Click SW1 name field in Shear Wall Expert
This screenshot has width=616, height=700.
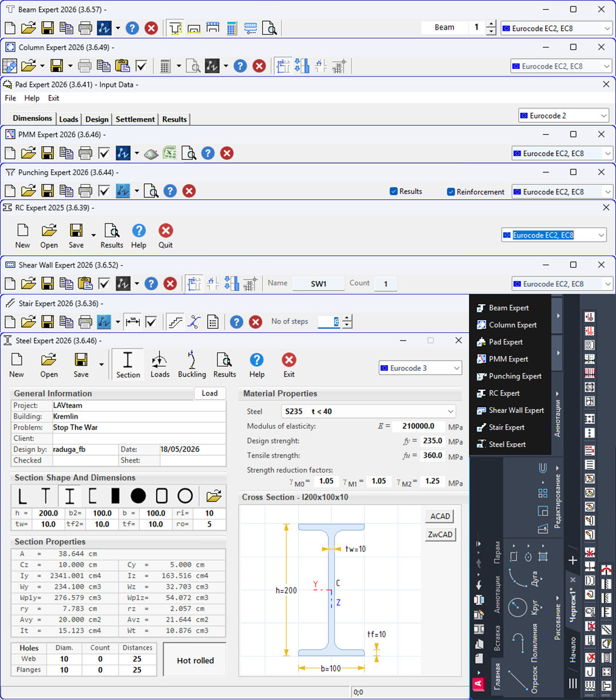click(319, 284)
